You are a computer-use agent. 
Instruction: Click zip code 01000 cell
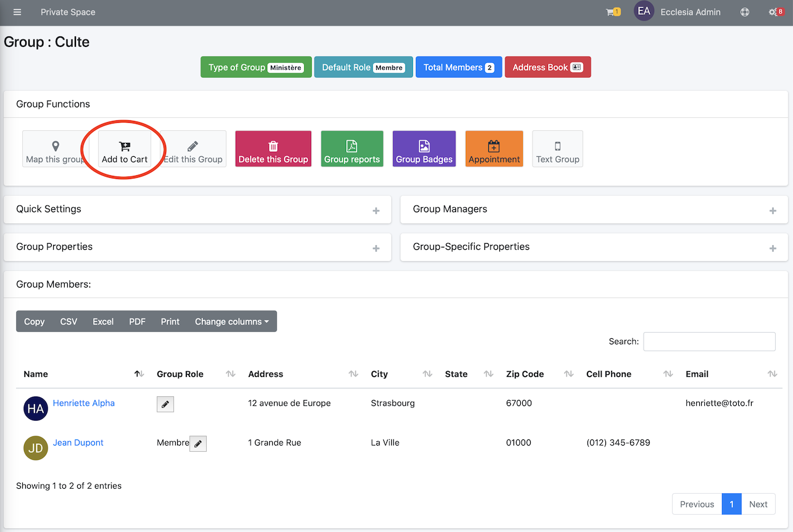tap(518, 443)
